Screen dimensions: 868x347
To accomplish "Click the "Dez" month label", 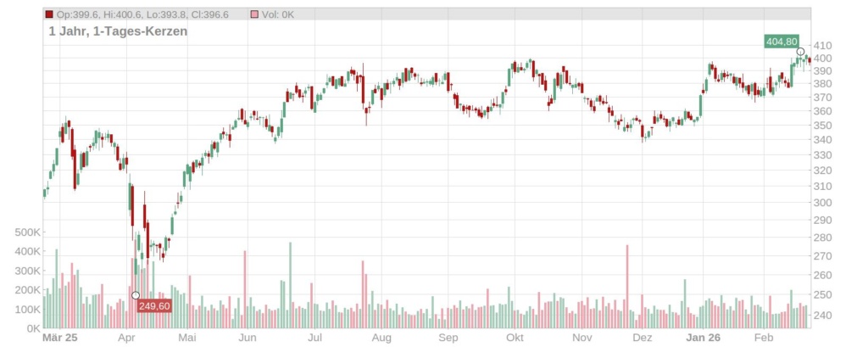I will pos(643,338).
